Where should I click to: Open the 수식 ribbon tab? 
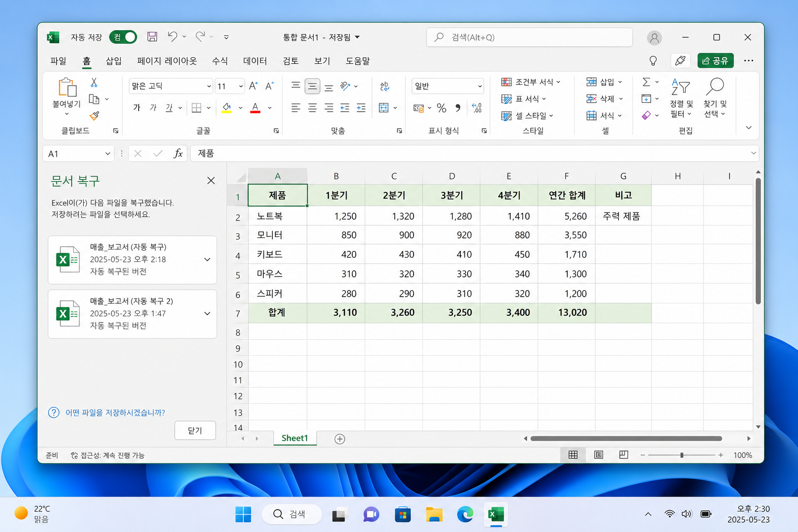tap(220, 61)
